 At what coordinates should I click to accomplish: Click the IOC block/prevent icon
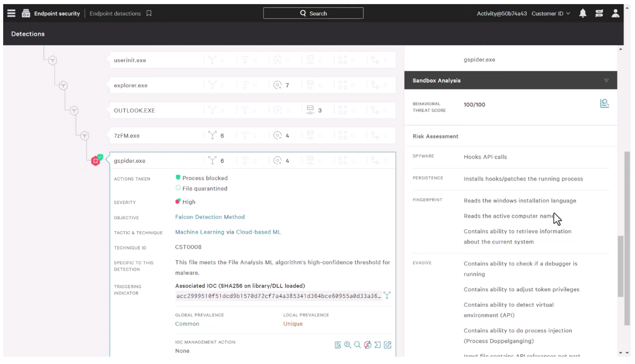tap(368, 344)
